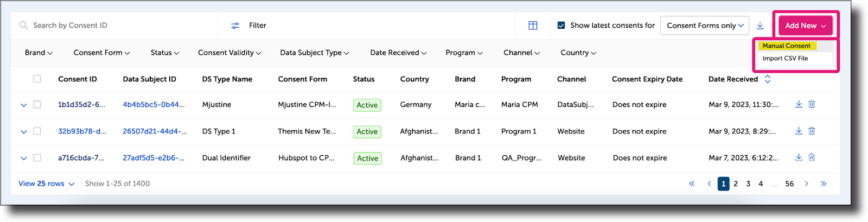Open consent ID 1b1d35d2 link
The height and width of the screenshot is (222, 868).
pos(81,105)
